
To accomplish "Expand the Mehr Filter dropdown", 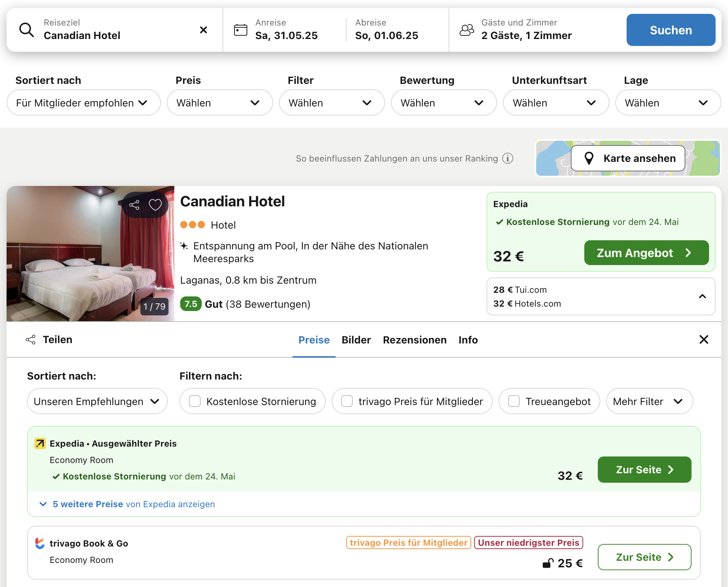I will (649, 401).
